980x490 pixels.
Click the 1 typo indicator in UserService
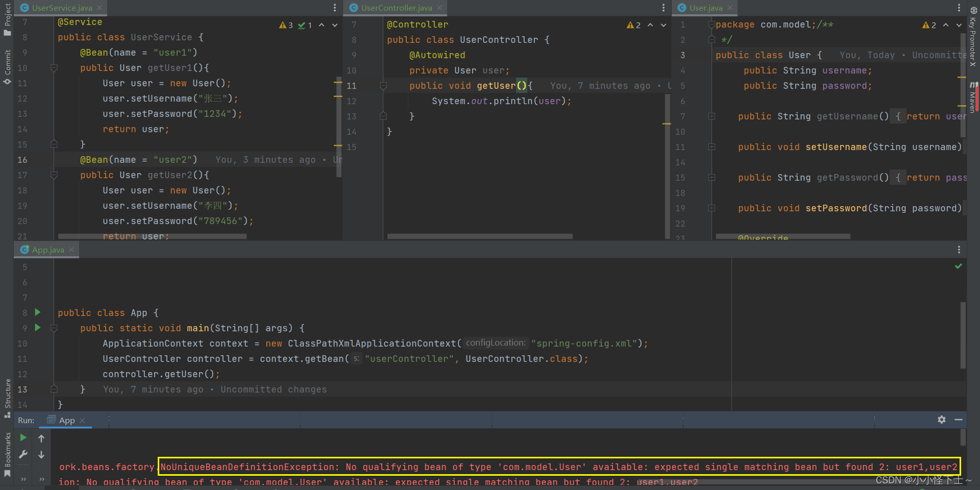click(305, 25)
